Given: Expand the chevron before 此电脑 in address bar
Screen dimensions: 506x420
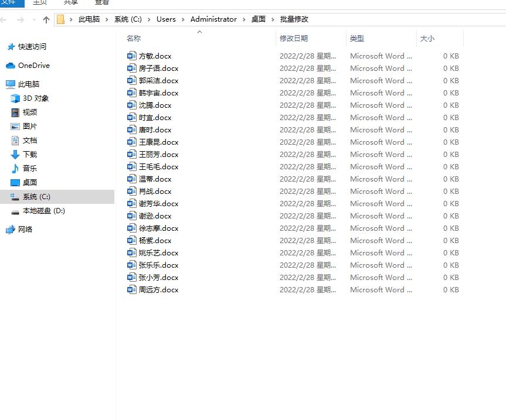Looking at the screenshot, I should (x=71, y=19).
